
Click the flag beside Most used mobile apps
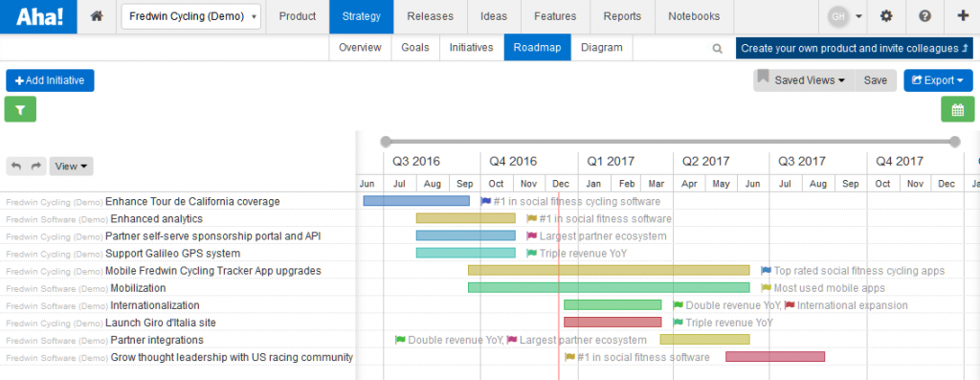767,288
